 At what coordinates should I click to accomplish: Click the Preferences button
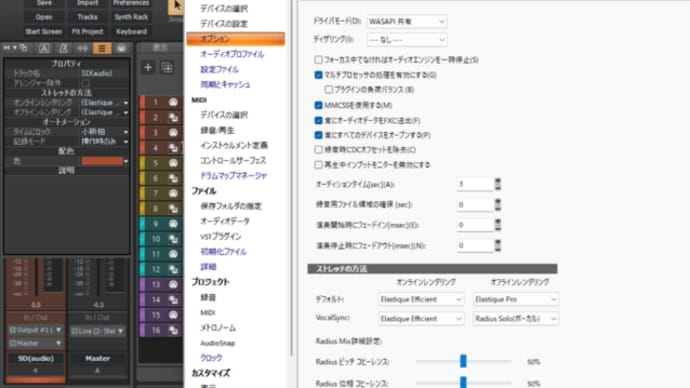pyautogui.click(x=131, y=3)
